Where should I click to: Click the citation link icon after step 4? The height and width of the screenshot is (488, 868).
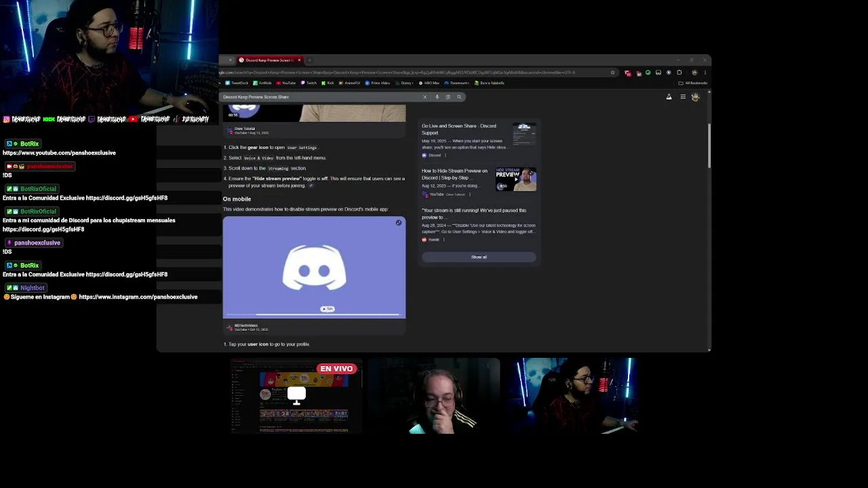coord(311,185)
